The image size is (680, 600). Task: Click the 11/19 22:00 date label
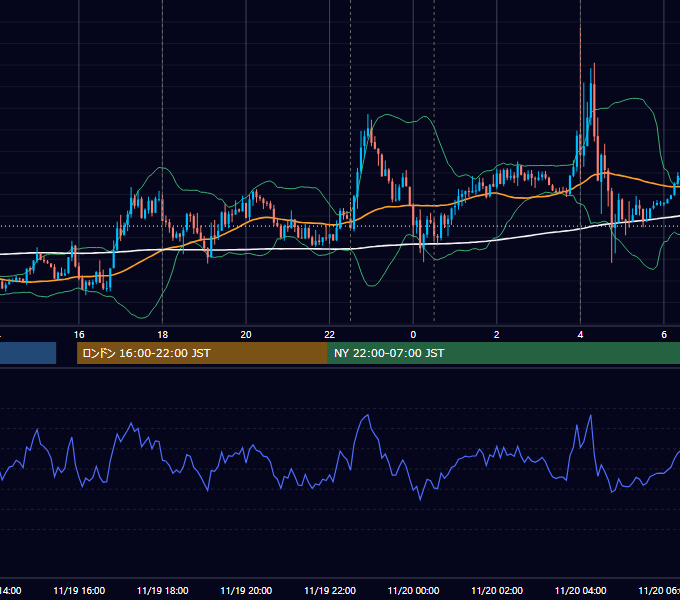[x=330, y=591]
